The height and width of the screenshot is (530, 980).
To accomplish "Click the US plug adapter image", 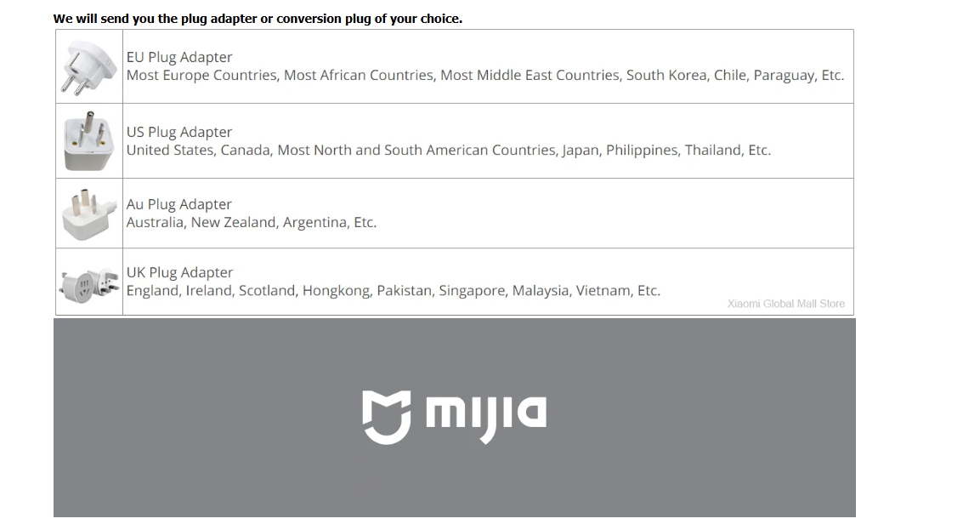I will tap(89, 141).
